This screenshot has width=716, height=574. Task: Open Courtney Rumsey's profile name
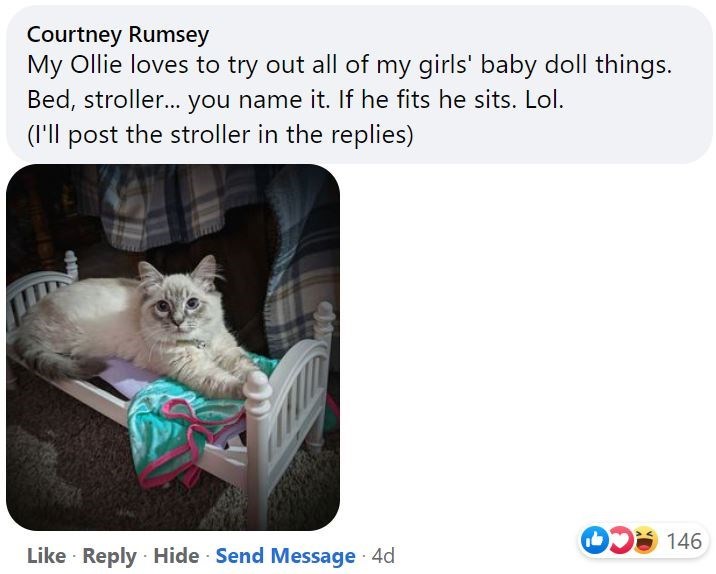pyautogui.click(x=118, y=35)
